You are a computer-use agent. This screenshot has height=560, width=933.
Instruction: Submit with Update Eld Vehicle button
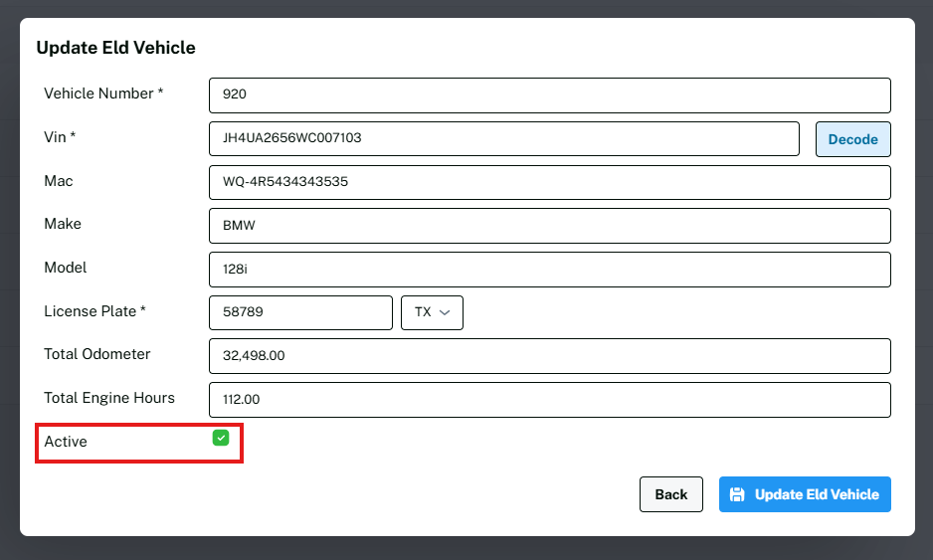pos(805,494)
